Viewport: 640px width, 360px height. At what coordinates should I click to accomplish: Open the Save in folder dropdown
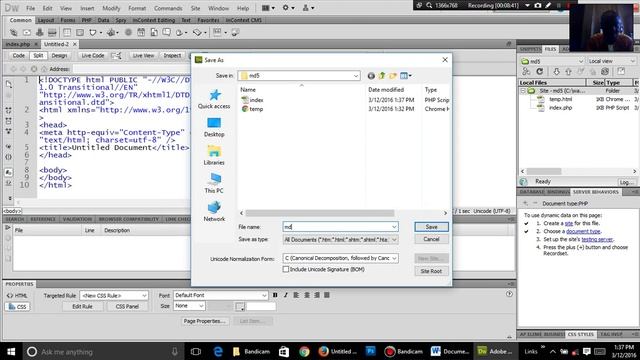click(356, 76)
